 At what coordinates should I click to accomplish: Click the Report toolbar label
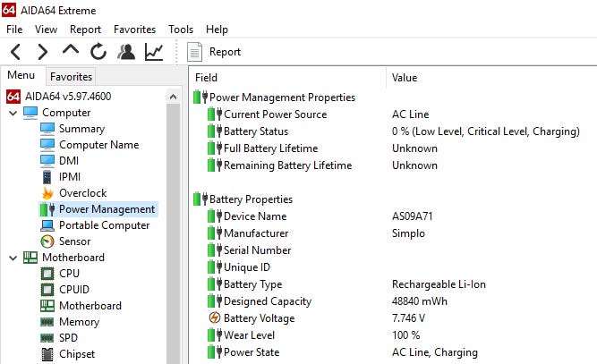tap(225, 52)
